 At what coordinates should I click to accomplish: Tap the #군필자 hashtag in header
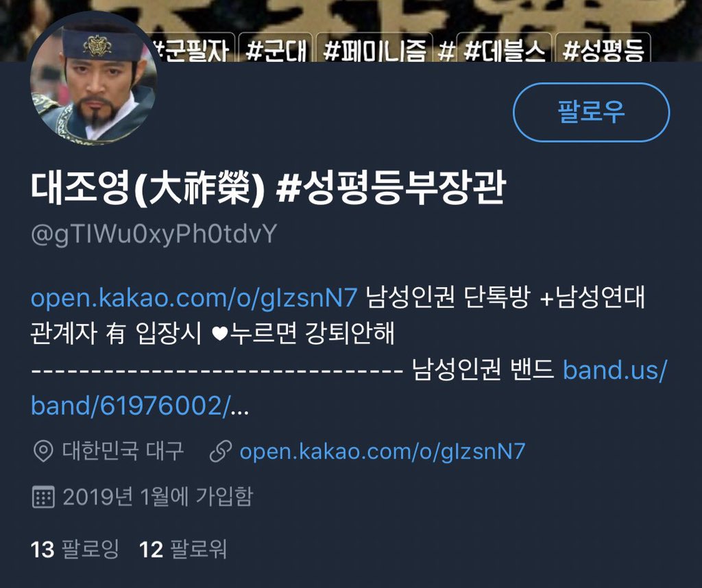(x=193, y=49)
